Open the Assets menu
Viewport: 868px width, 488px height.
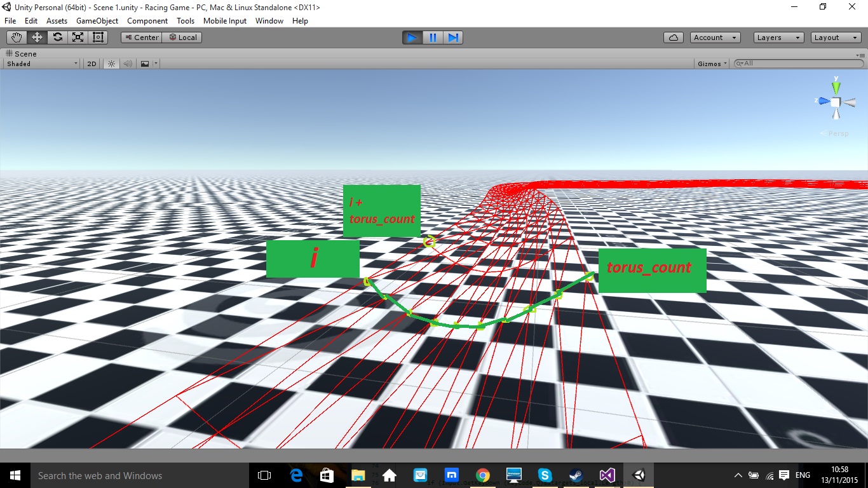pos(57,21)
